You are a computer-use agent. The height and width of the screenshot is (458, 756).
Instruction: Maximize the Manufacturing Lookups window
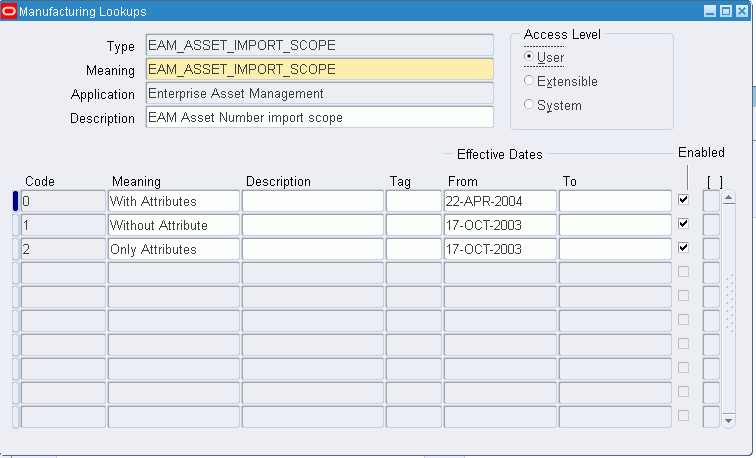(x=726, y=11)
